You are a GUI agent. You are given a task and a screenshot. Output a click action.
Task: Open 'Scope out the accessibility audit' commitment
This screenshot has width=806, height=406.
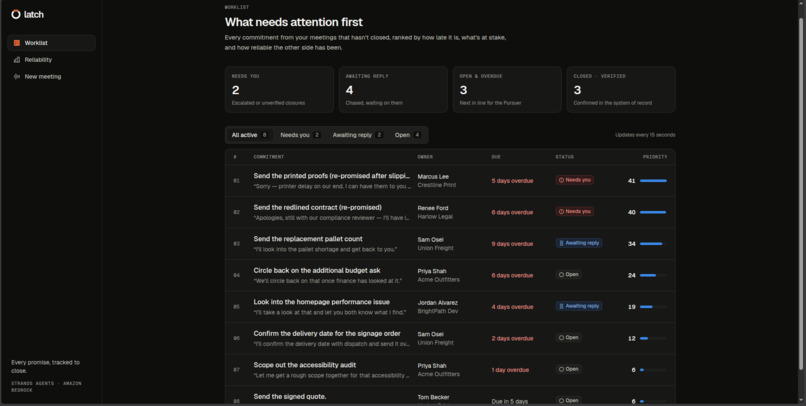click(304, 365)
